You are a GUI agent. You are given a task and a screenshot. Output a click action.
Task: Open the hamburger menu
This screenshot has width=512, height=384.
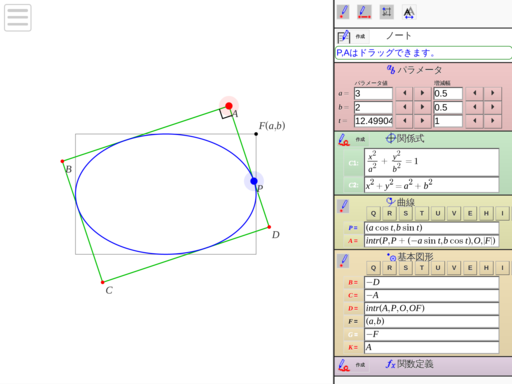[18, 17]
